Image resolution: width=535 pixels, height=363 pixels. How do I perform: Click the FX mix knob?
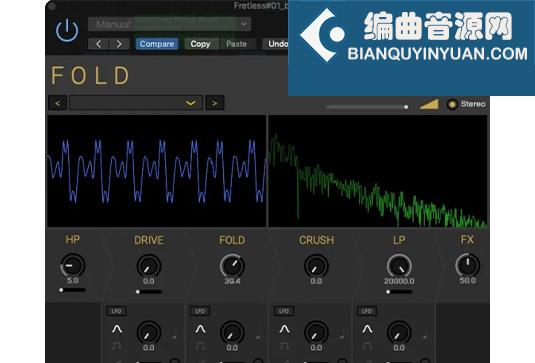coord(468,265)
